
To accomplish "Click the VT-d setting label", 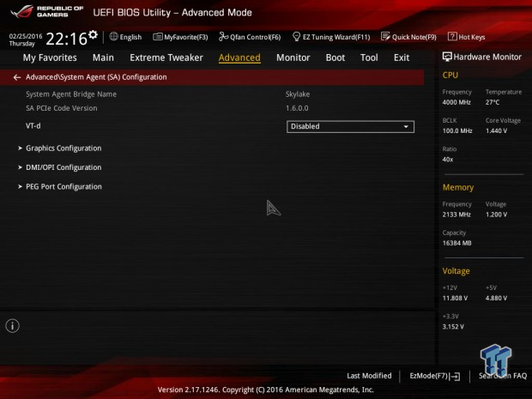I will point(33,126).
